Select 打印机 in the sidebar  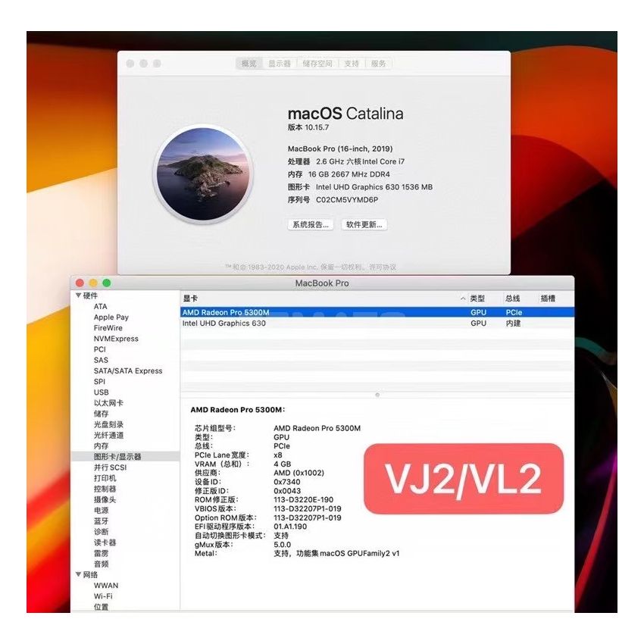coord(105,478)
